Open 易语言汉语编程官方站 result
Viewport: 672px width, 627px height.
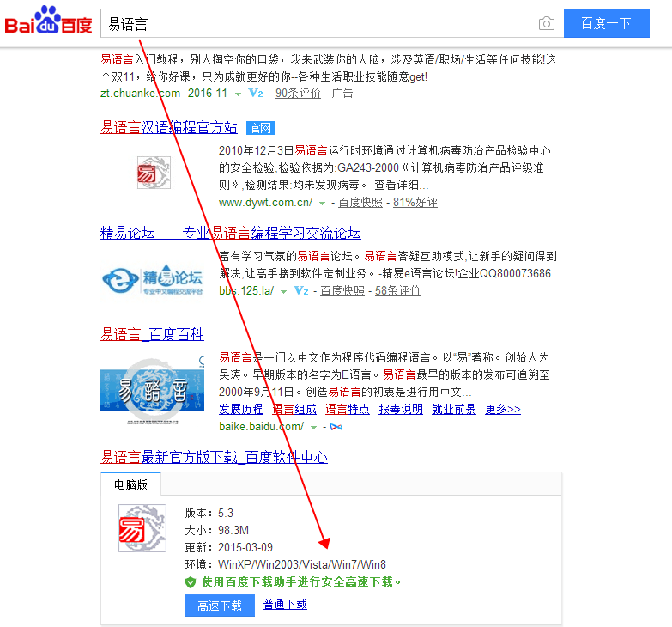click(169, 127)
